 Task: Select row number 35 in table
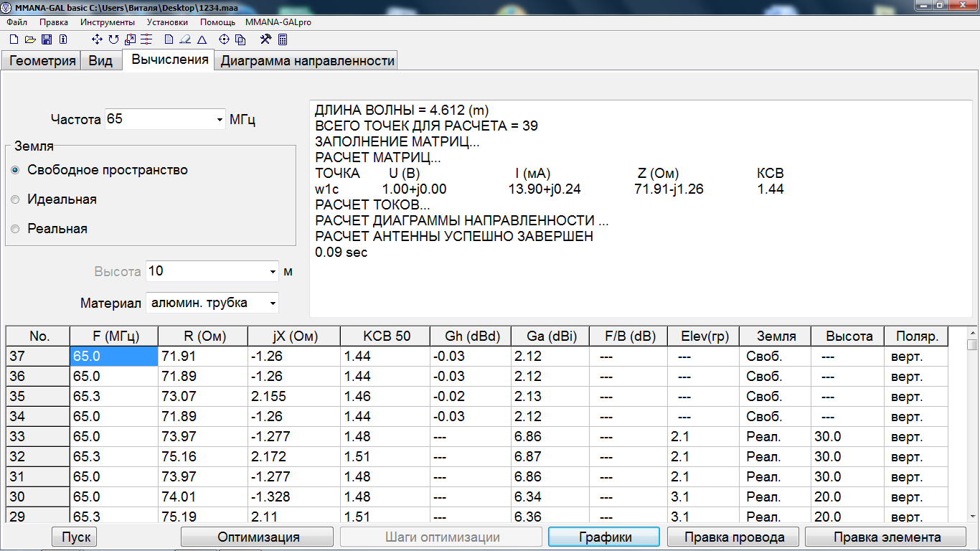[x=37, y=397]
